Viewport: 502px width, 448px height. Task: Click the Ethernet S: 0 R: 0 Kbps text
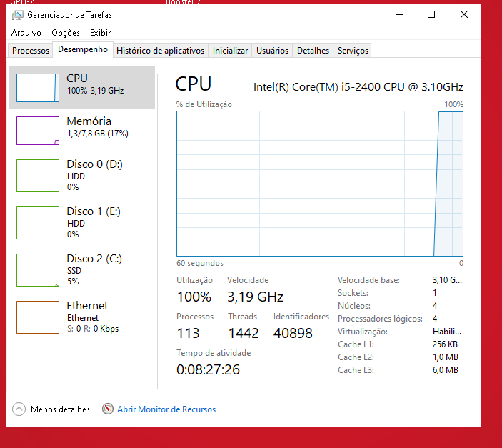(93, 329)
